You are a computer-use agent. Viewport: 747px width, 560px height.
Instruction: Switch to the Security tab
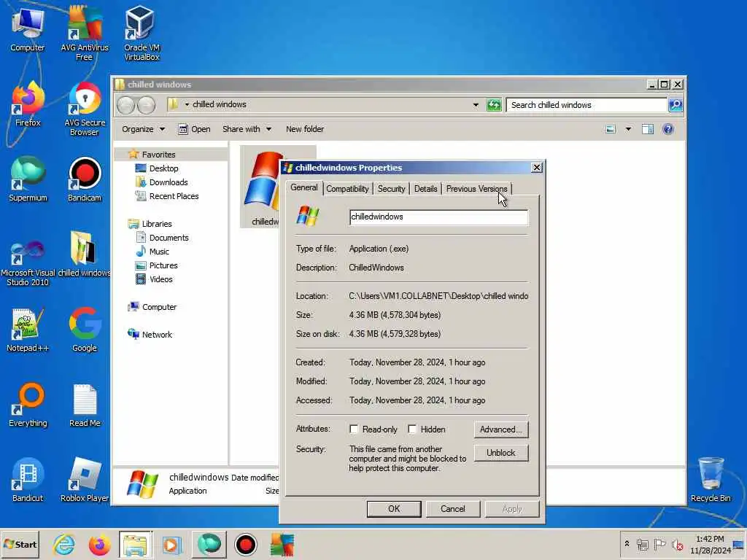[x=391, y=189]
